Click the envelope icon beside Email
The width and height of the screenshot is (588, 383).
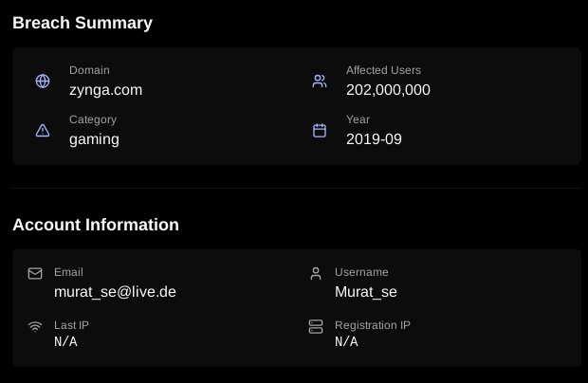coord(35,274)
